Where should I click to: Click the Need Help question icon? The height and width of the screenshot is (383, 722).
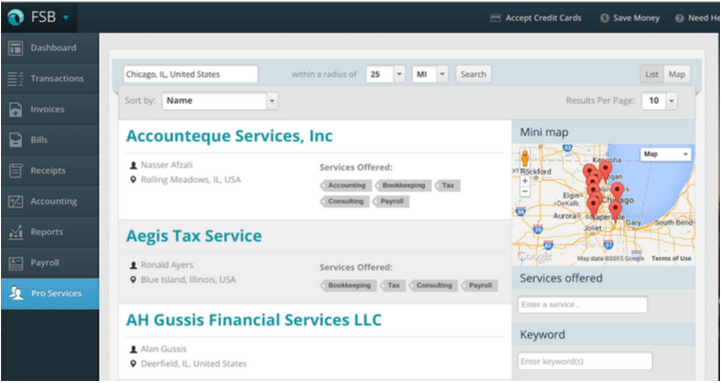coord(679,18)
